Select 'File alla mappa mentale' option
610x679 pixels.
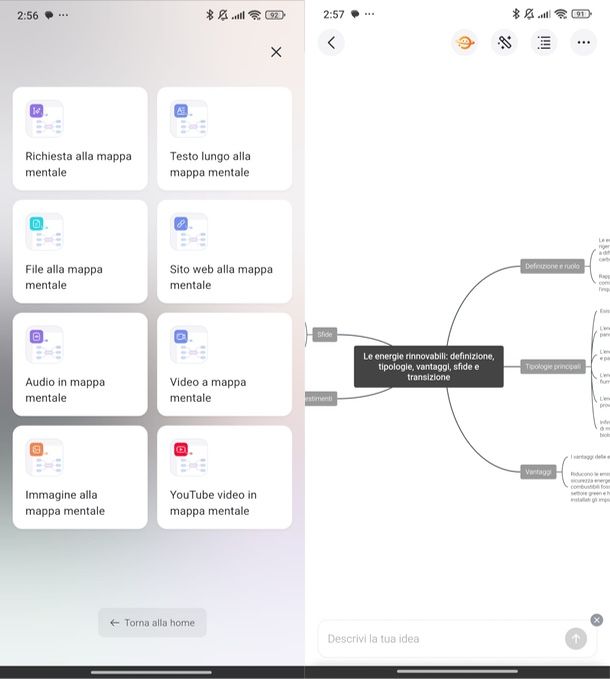tap(80, 252)
